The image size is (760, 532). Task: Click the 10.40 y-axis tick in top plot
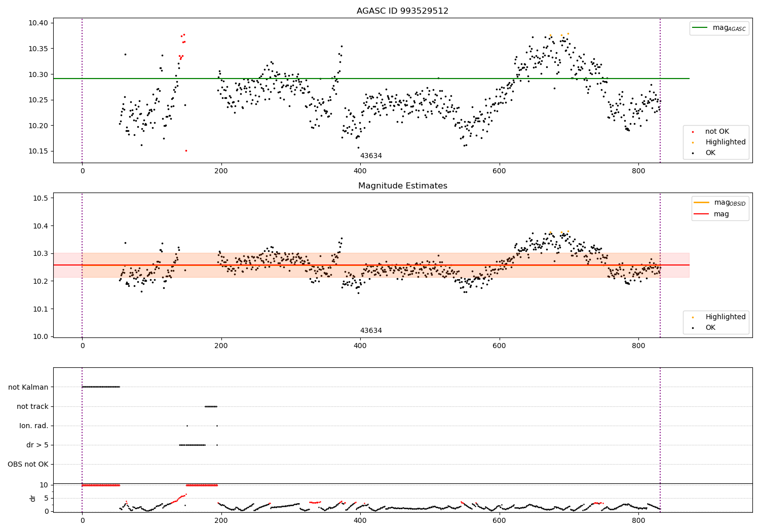(x=38, y=23)
